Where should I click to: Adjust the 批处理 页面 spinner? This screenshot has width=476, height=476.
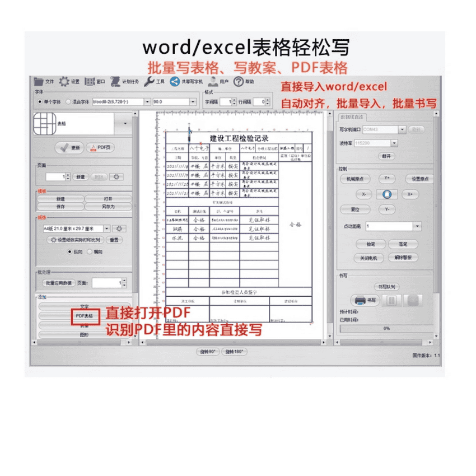tap(124, 283)
